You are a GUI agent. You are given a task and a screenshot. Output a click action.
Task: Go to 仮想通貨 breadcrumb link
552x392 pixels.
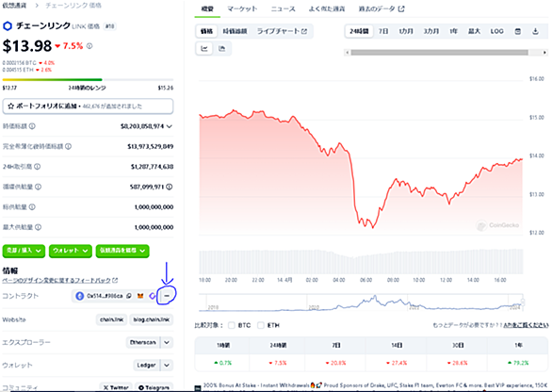click(14, 6)
